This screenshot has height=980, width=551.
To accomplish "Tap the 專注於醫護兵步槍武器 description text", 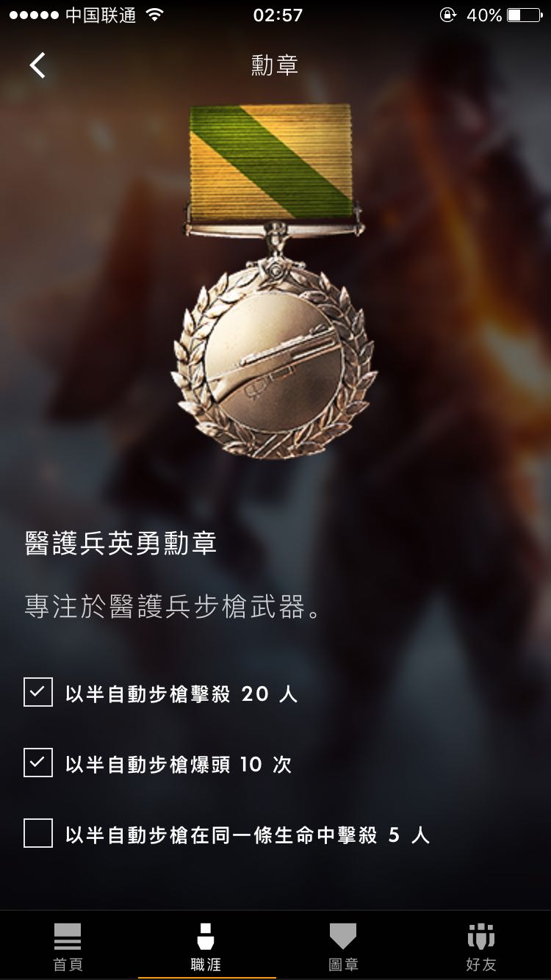I will (x=173, y=608).
